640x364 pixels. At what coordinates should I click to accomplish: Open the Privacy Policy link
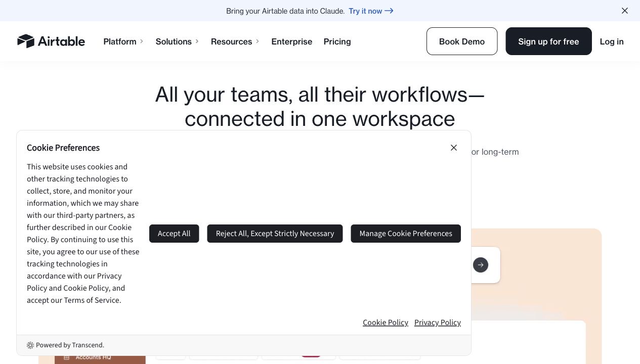click(x=438, y=323)
